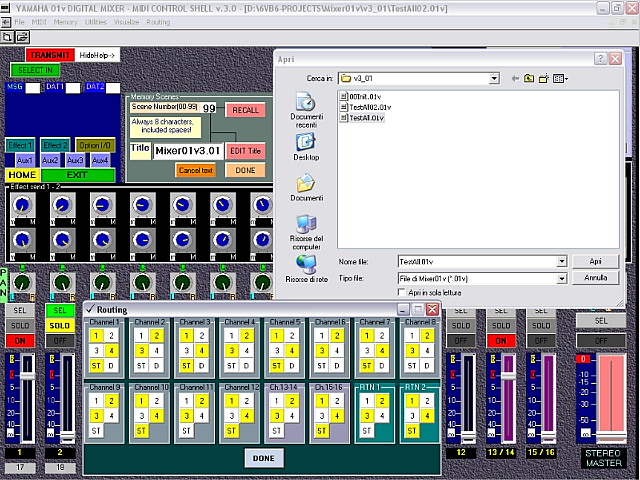This screenshot has width=640, height=480.
Task: Click the green EXIT button
Action: [x=77, y=175]
